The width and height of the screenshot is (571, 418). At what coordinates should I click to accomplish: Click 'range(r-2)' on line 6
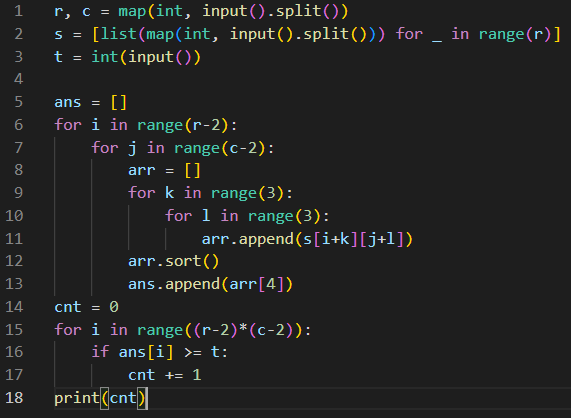[x=182, y=125]
